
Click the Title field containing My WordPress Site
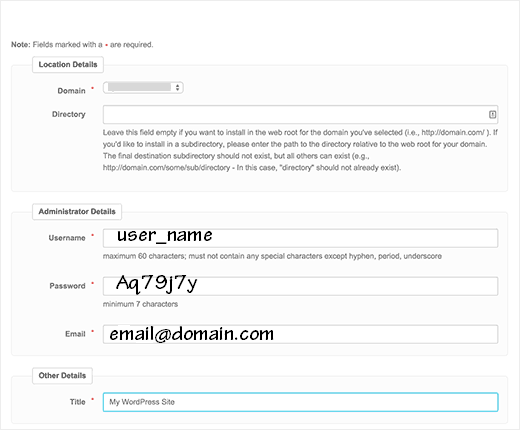pyautogui.click(x=300, y=402)
